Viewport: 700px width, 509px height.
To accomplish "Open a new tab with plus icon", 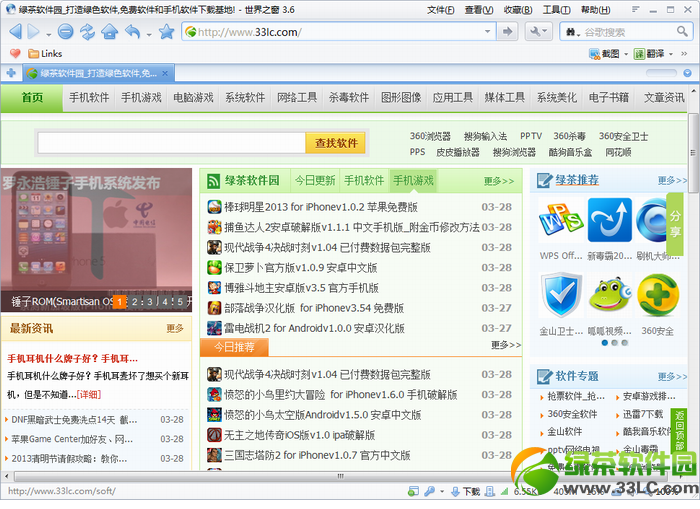I will click(11, 73).
